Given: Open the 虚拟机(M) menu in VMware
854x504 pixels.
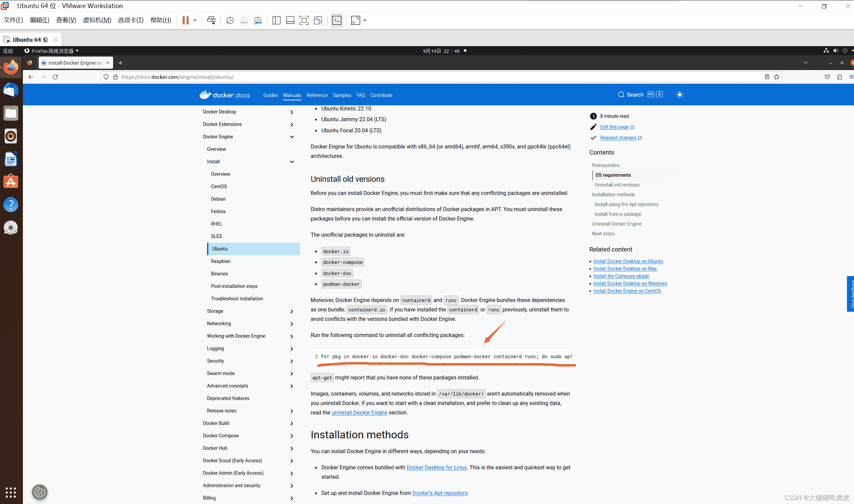Looking at the screenshot, I should coord(97,21).
